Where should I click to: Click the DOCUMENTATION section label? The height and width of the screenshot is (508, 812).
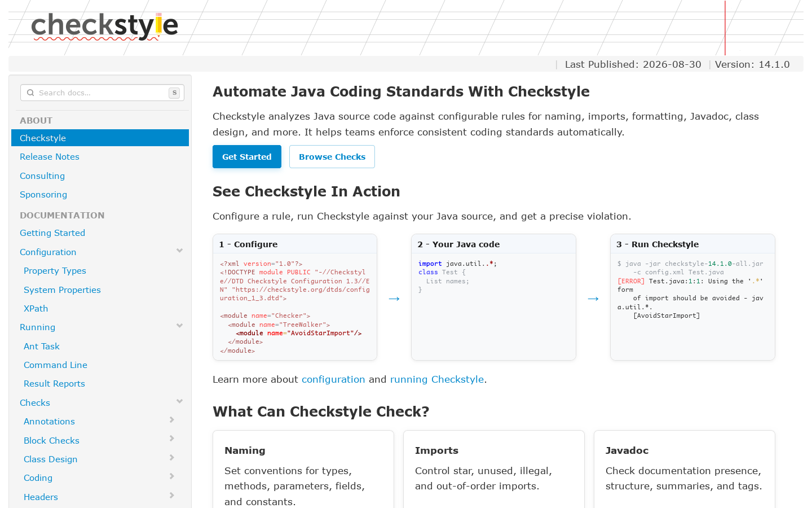click(x=62, y=216)
